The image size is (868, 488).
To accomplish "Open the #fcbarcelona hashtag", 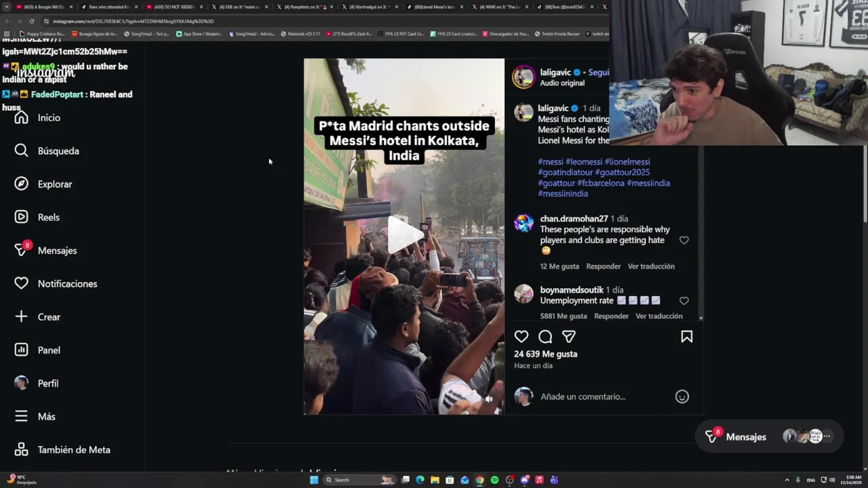I will tap(601, 184).
